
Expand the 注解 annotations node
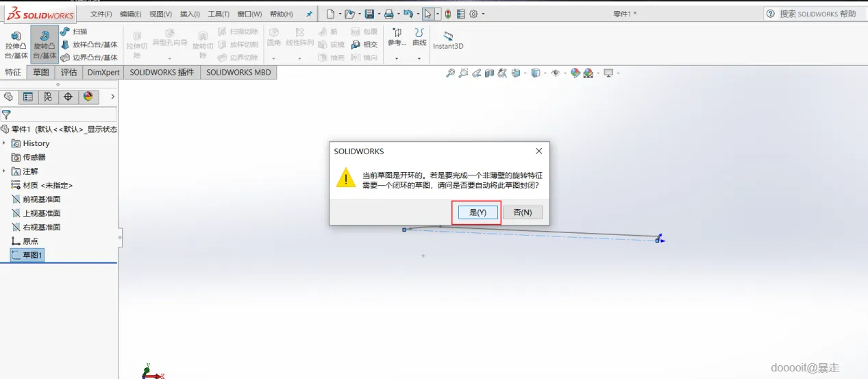(x=5, y=171)
